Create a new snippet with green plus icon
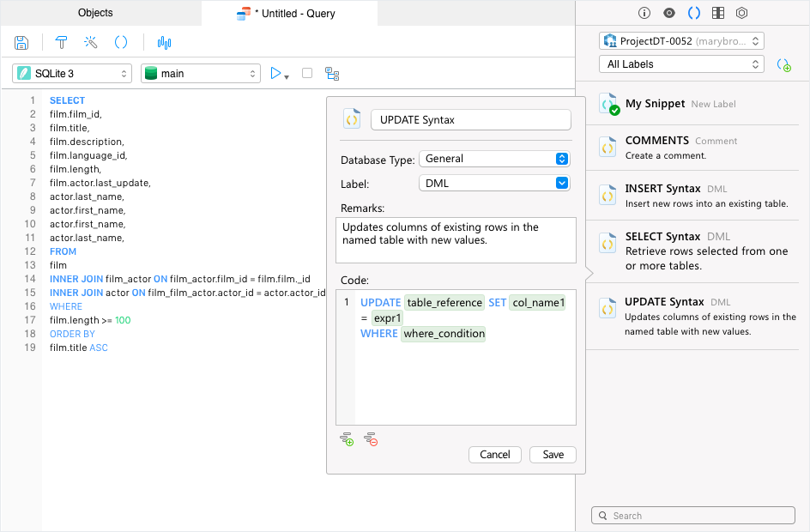Screen dimensions: 810x532 click(784, 64)
